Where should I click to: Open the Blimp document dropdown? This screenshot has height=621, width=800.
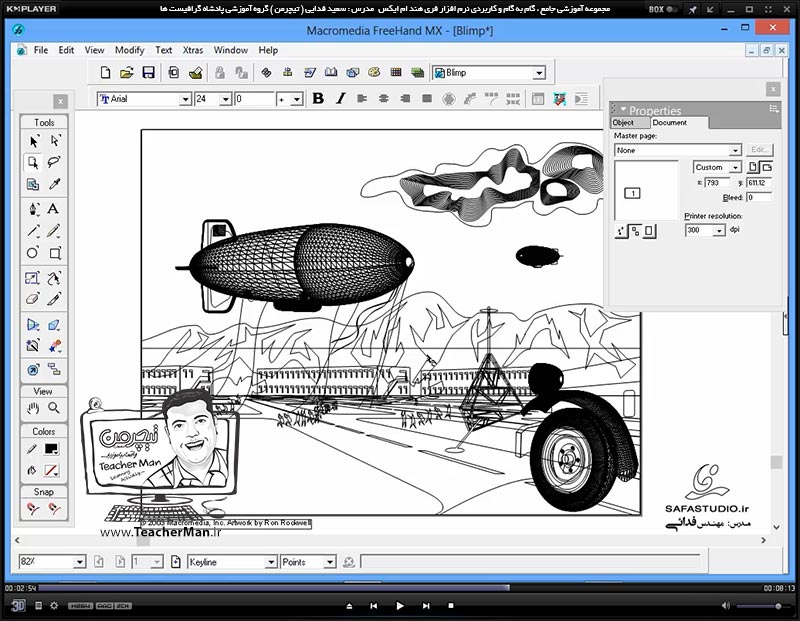(x=539, y=73)
